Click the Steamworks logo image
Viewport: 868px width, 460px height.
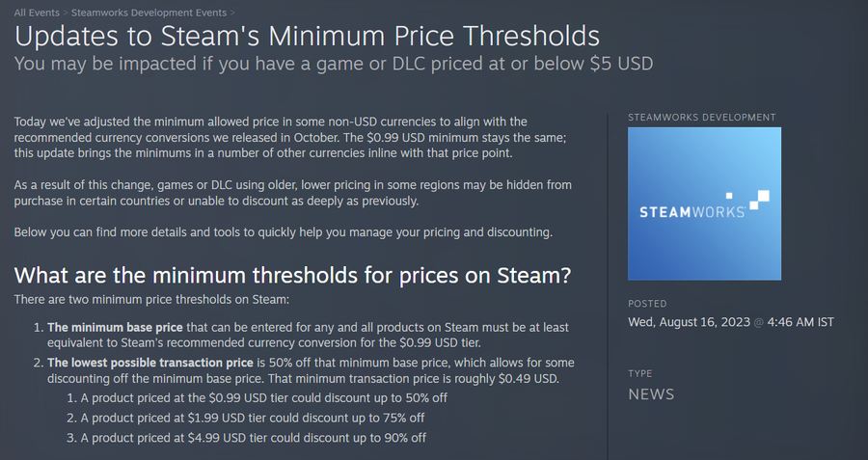tap(704, 203)
